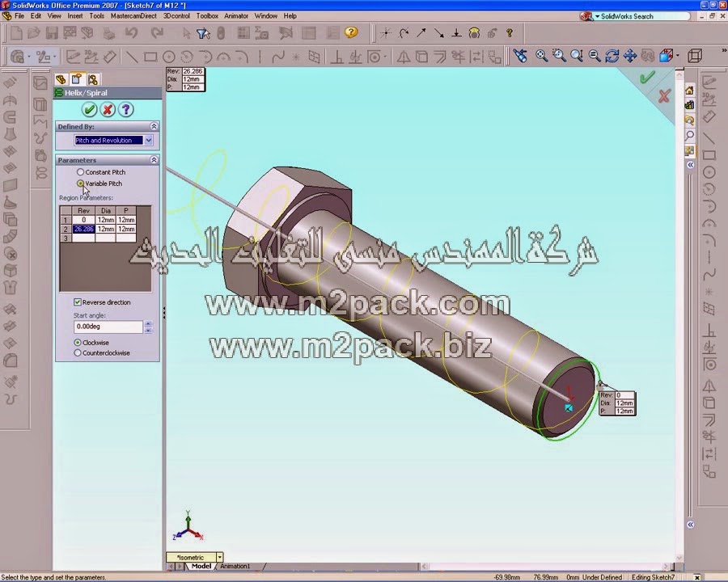Expand view orientation cube dropdown arrow
The height and width of the screenshot is (582, 728).
tap(678, 56)
